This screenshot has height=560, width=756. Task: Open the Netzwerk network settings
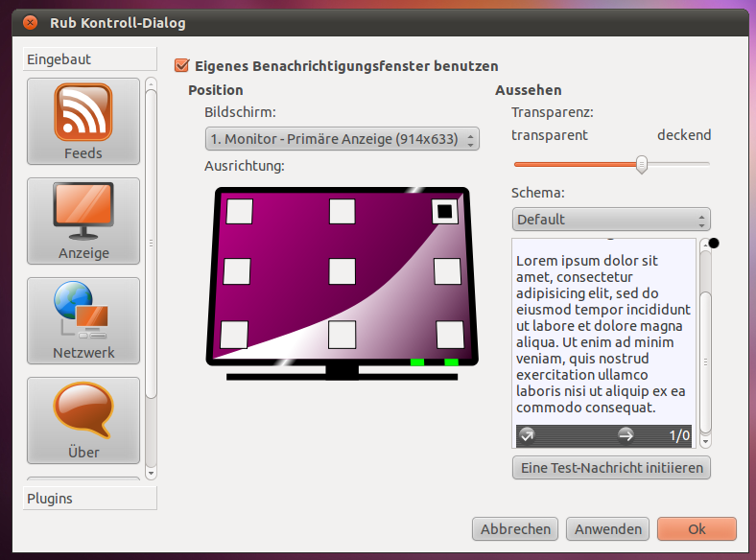(83, 321)
